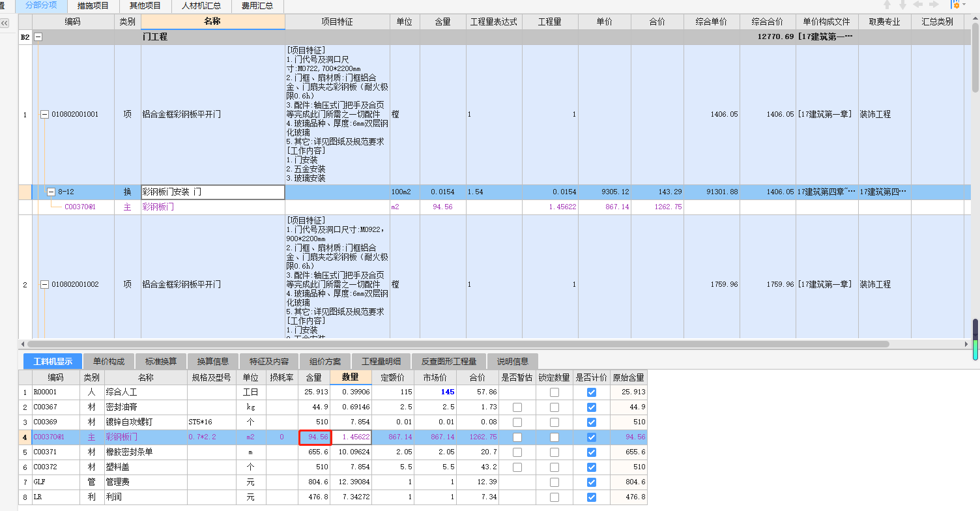
Task: Open the 费用汇总 tab
Action: point(257,6)
